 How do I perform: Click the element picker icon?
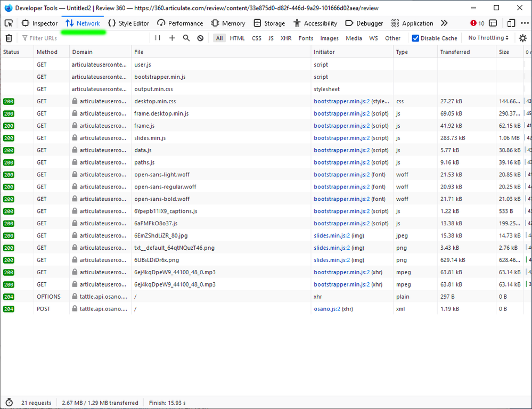coord(9,23)
